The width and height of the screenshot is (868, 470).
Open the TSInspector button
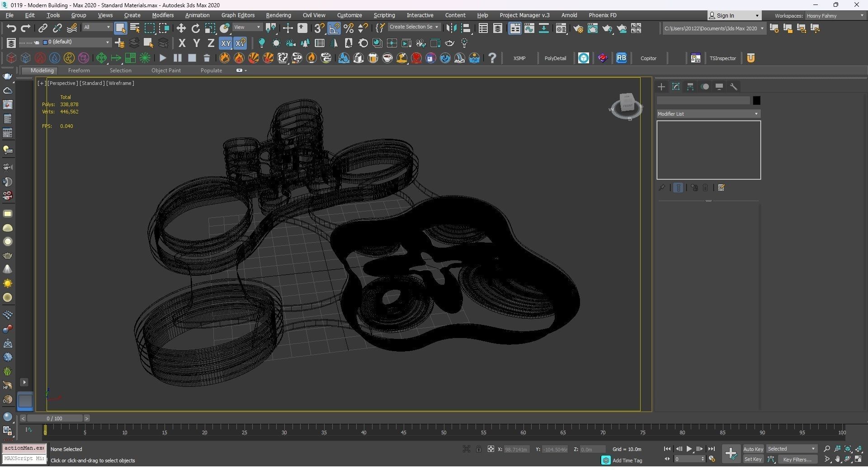click(722, 58)
